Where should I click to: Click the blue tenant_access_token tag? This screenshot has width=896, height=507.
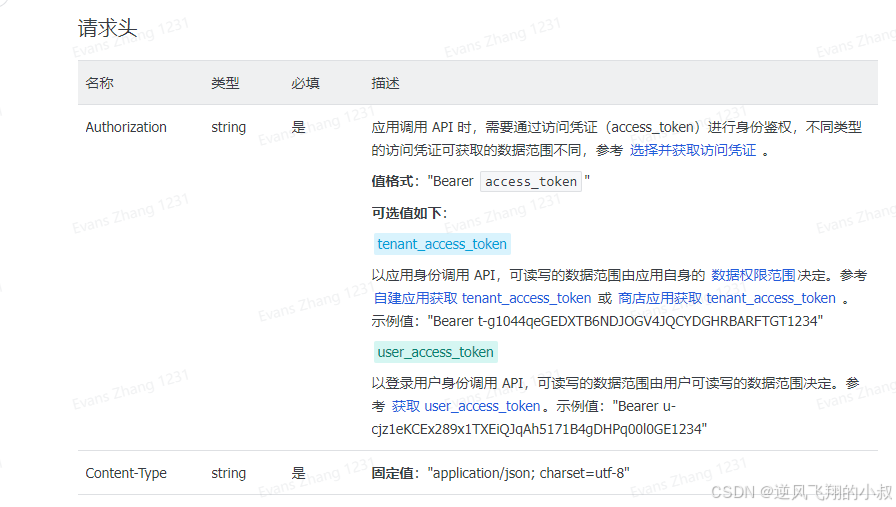(442, 244)
